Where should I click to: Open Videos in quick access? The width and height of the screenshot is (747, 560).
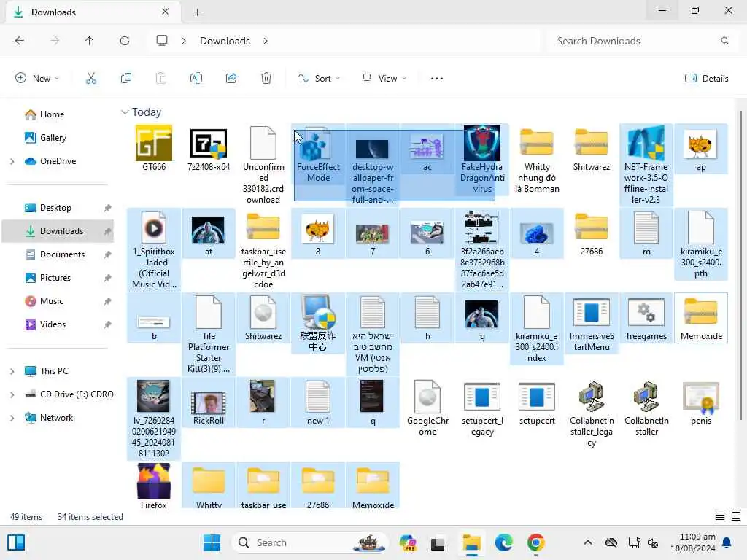coord(53,324)
